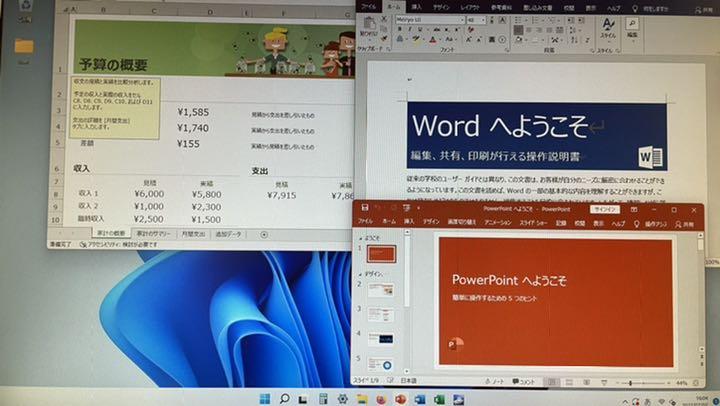The image size is (720, 406).
Task: Click the Windows Start button on taskbar
Action: (264, 398)
